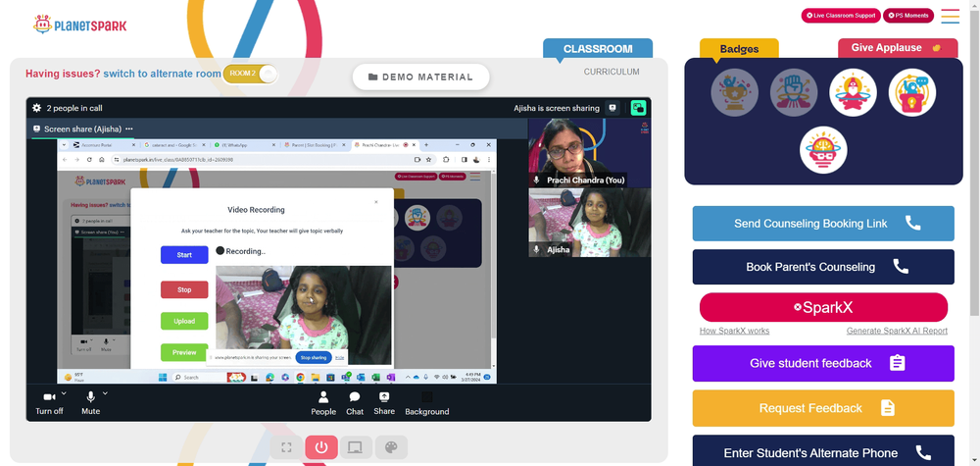Select the trophy badge
Screen dimensions: 980x466
pos(734,92)
